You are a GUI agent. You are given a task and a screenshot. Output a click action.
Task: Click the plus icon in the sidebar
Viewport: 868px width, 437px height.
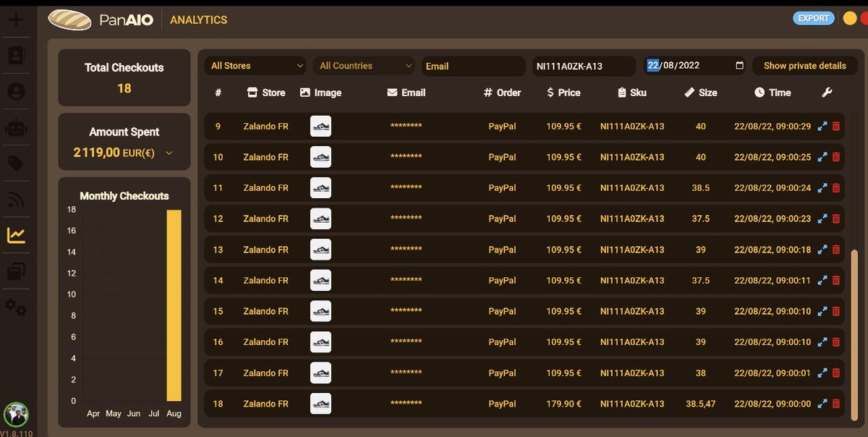click(x=15, y=20)
